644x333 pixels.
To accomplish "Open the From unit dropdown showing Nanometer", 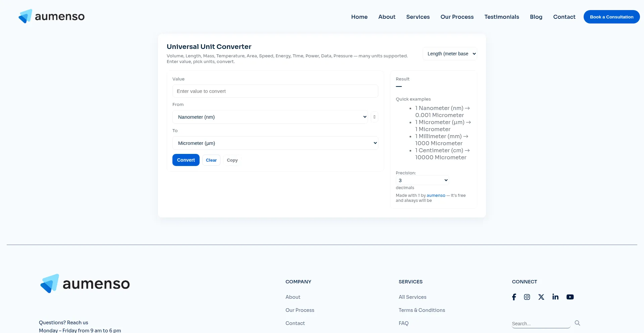I will click(270, 117).
